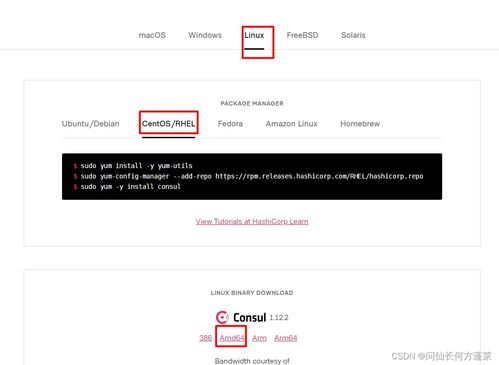Image resolution: width=499 pixels, height=365 pixels.
Task: Select Ubuntu/Debian package manager tab
Action: [x=90, y=124]
